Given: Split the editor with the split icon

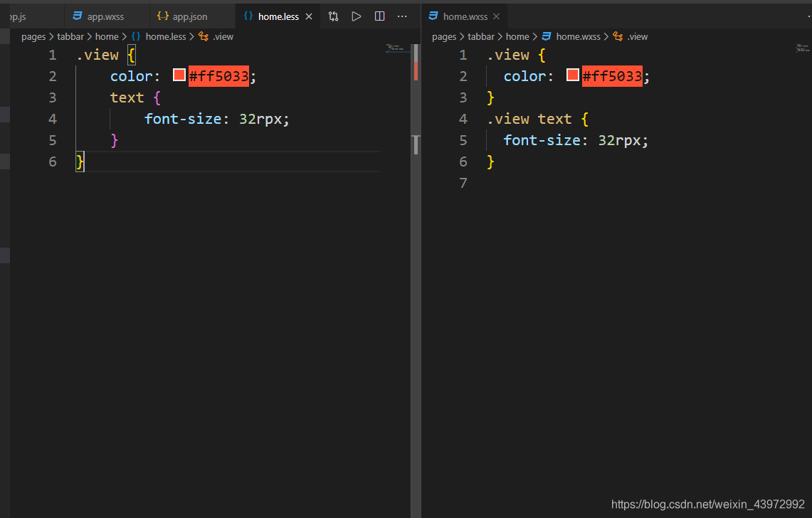Looking at the screenshot, I should pyautogui.click(x=379, y=16).
